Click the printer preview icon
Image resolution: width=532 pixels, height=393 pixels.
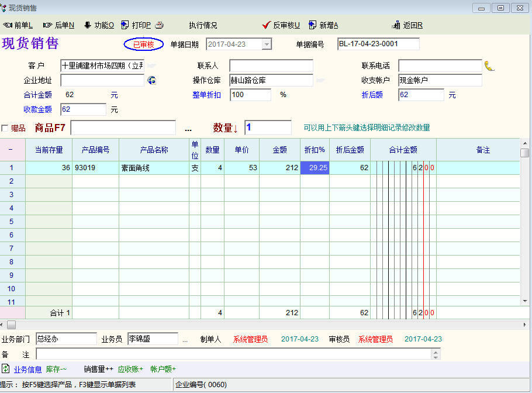(159, 25)
